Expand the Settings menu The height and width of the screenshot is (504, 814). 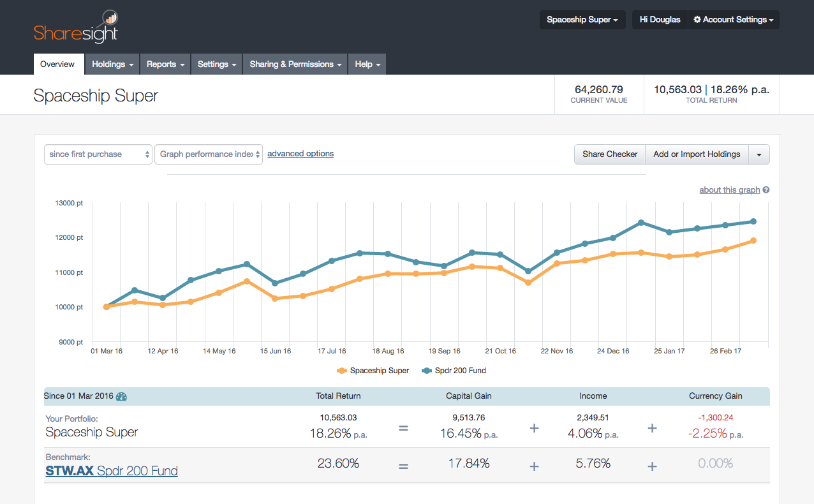(x=217, y=64)
